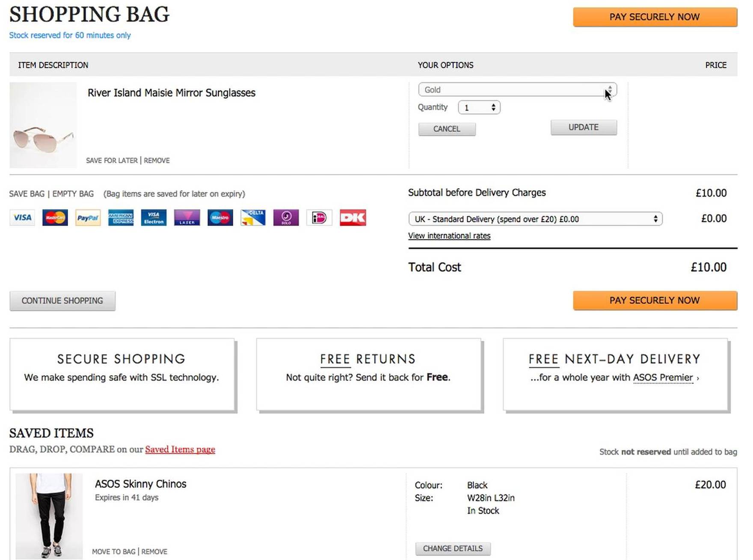Click the MasterCard payment icon

55,218
